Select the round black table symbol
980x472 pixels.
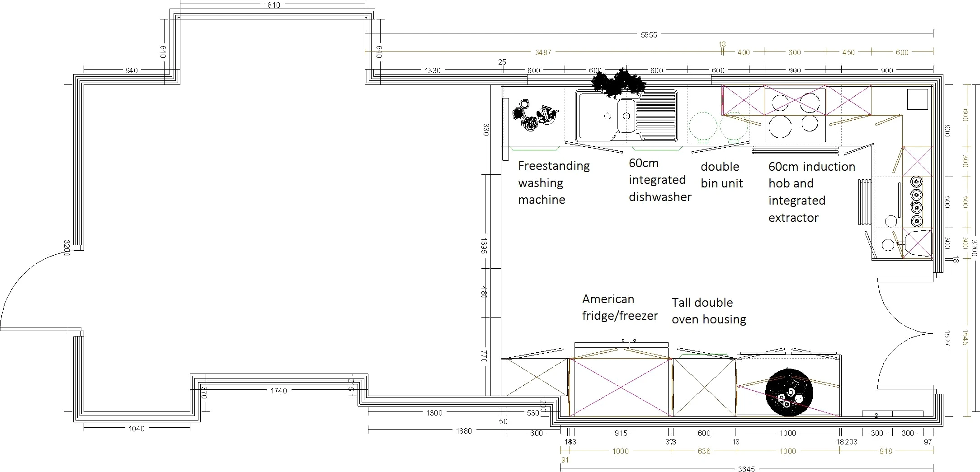(789, 392)
